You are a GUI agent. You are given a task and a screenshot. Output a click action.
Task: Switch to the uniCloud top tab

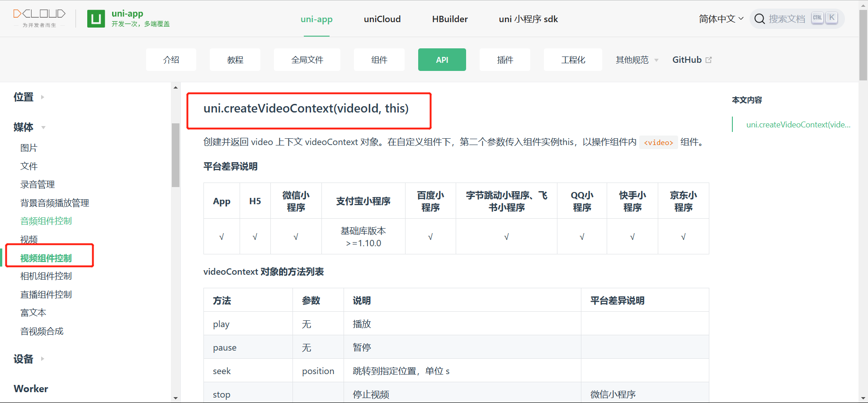[x=382, y=19]
